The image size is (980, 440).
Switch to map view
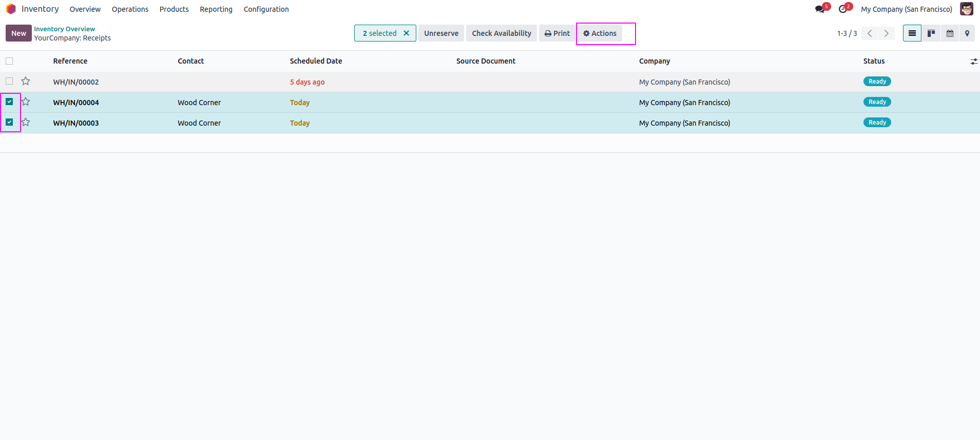pos(967,33)
